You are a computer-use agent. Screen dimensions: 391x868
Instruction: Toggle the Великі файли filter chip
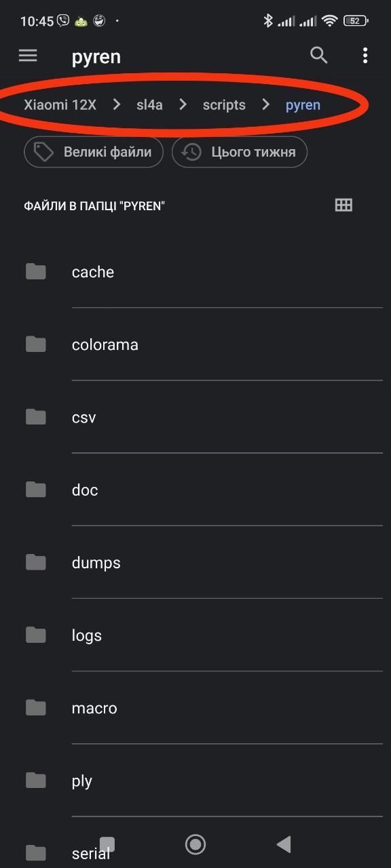click(94, 152)
